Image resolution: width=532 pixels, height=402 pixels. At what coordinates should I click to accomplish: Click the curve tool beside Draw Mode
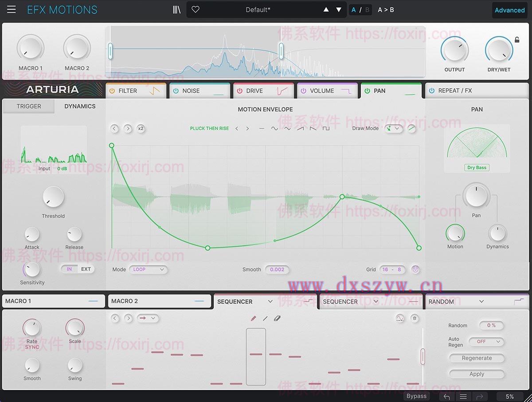[x=412, y=129]
